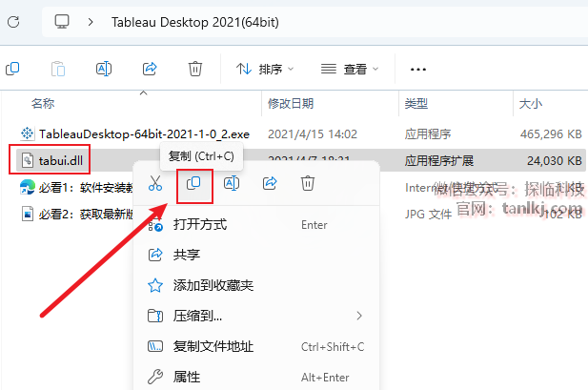Click the 应用程序扩展 type cell
Viewport: 588px width, 390px height.
pos(439,160)
